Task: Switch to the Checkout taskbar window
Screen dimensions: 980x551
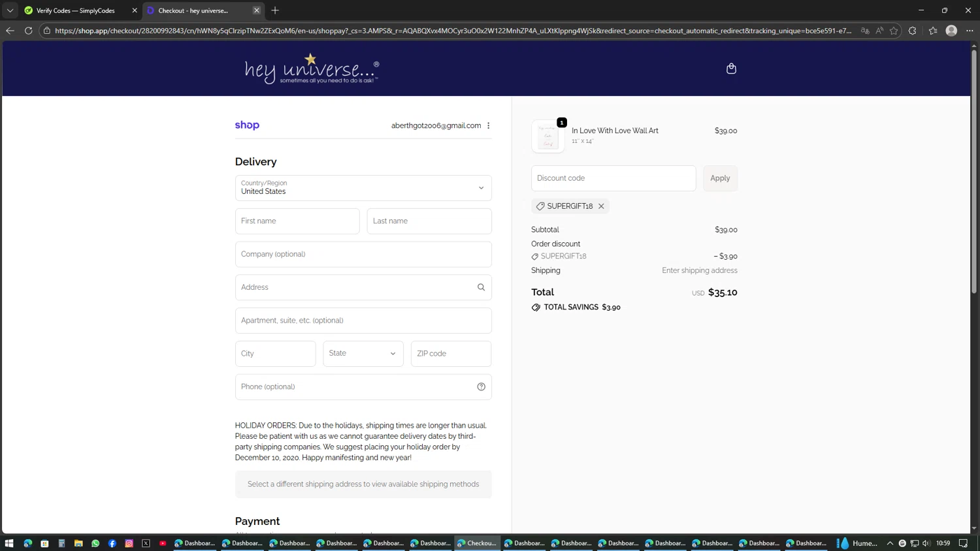Action: (478, 543)
